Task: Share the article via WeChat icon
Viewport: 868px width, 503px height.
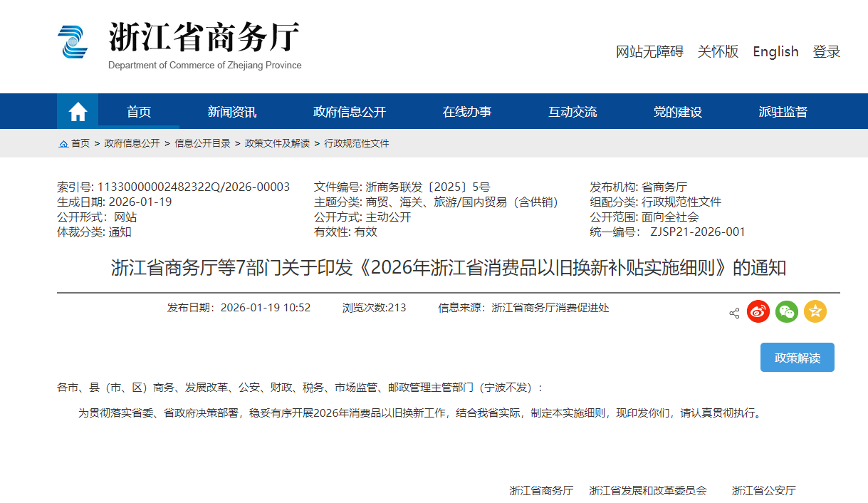Action: 787,311
